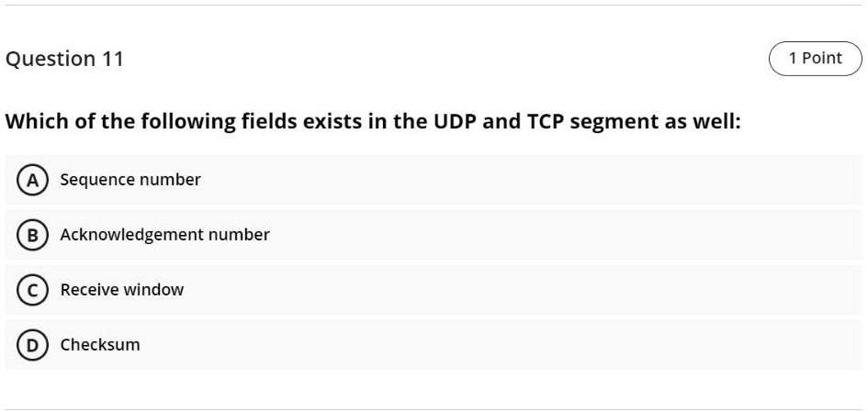Click the number "11" in the heading
868x412 pixels.
click(x=112, y=59)
